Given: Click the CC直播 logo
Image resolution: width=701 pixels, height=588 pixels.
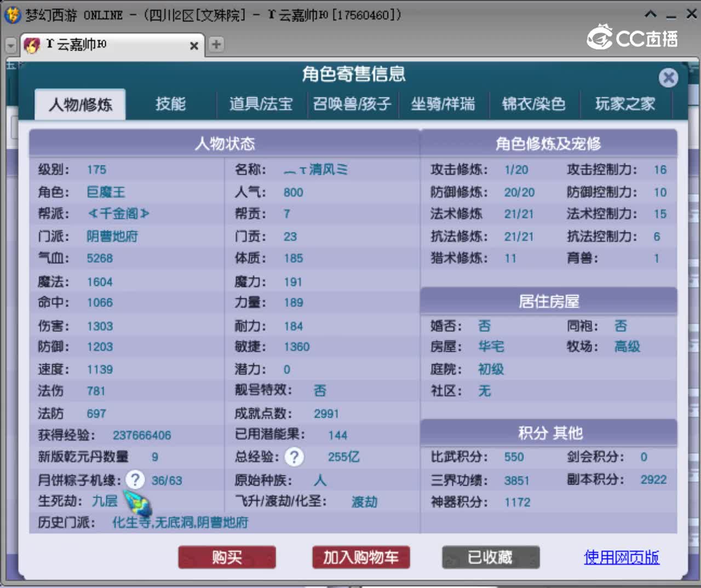Looking at the screenshot, I should point(633,38).
